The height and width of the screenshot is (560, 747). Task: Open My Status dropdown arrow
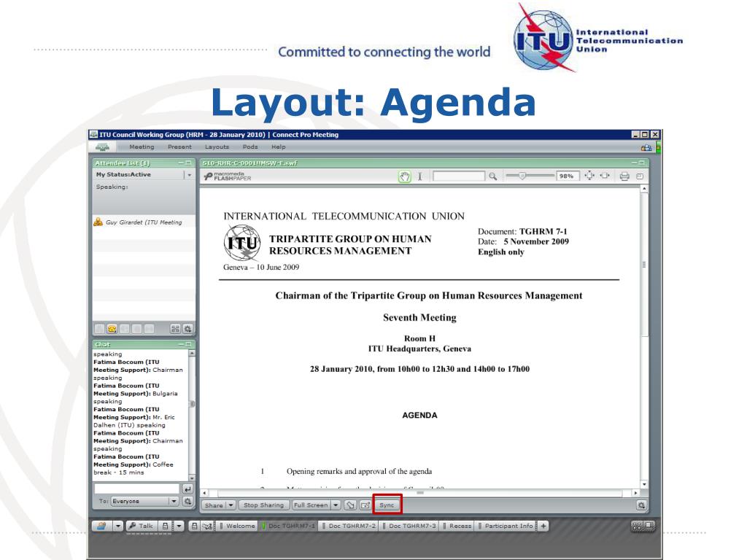pos(189,175)
